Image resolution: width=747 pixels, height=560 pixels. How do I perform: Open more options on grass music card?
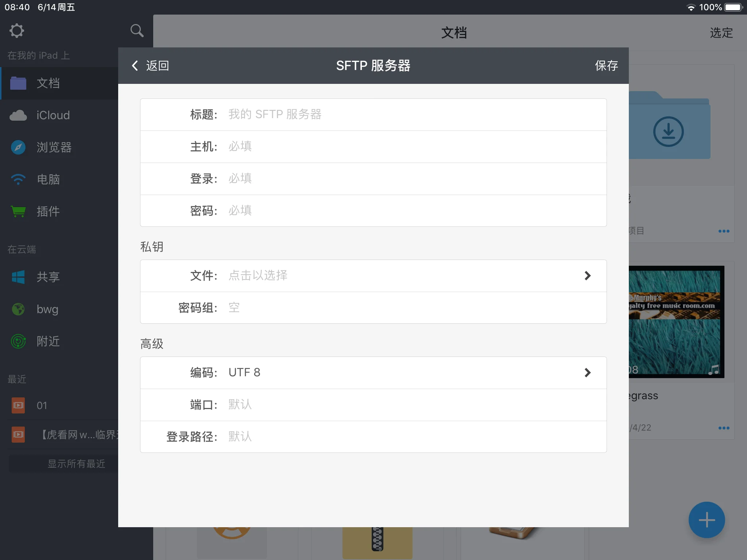pyautogui.click(x=724, y=428)
